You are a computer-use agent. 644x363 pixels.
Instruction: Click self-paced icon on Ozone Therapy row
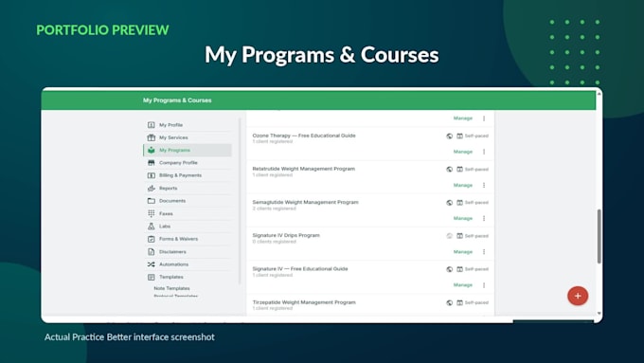coord(459,136)
